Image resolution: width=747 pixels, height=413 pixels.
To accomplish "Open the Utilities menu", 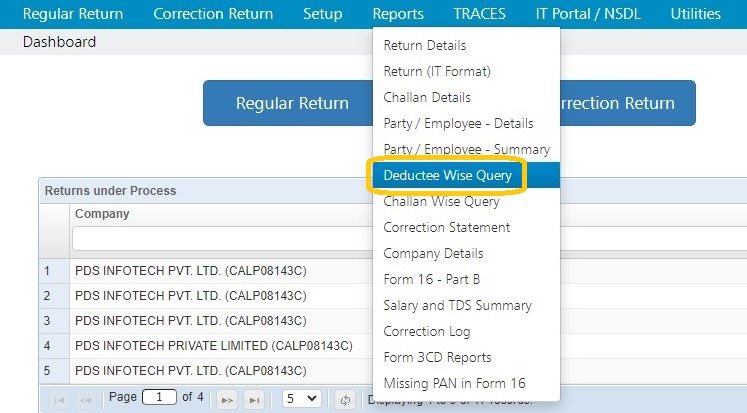I will (x=696, y=14).
